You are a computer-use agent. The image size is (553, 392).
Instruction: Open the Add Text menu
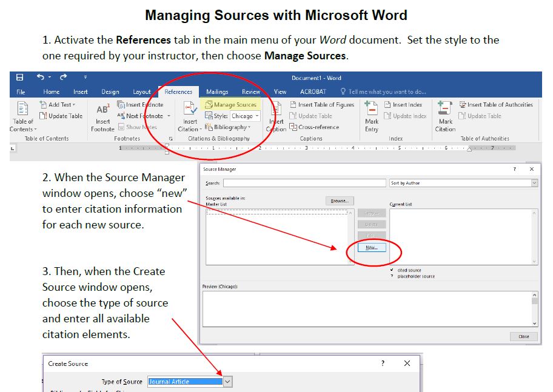(58, 105)
